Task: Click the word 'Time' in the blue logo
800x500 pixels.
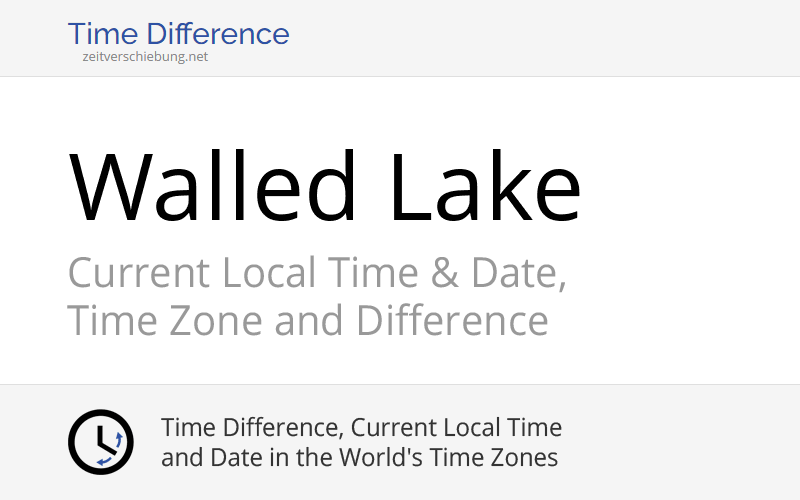Action: tap(103, 34)
